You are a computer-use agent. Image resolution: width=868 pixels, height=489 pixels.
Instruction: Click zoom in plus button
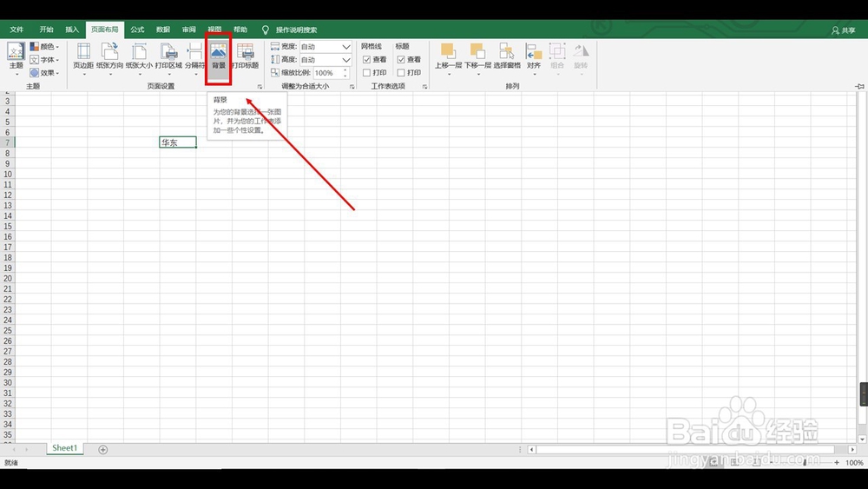837,462
